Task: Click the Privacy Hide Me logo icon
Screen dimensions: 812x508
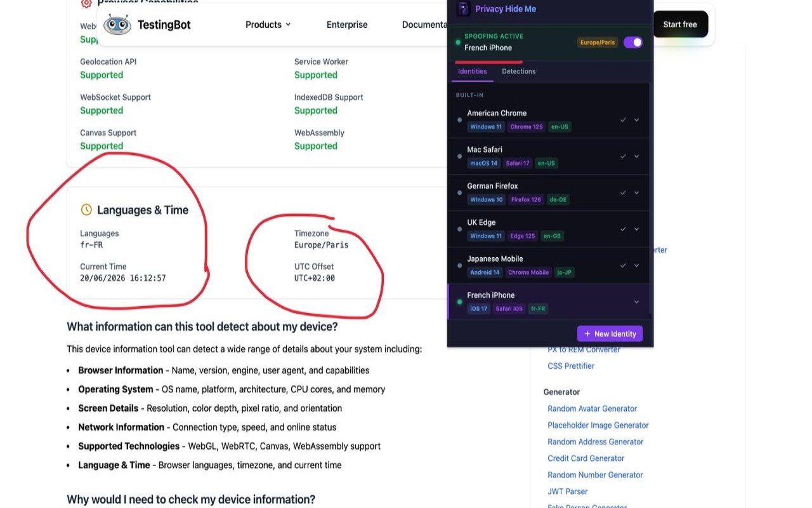Action: tap(464, 9)
